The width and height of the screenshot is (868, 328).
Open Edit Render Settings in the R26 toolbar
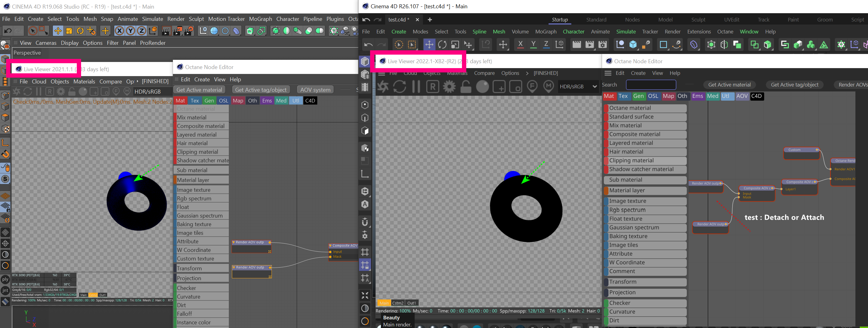coord(603,44)
